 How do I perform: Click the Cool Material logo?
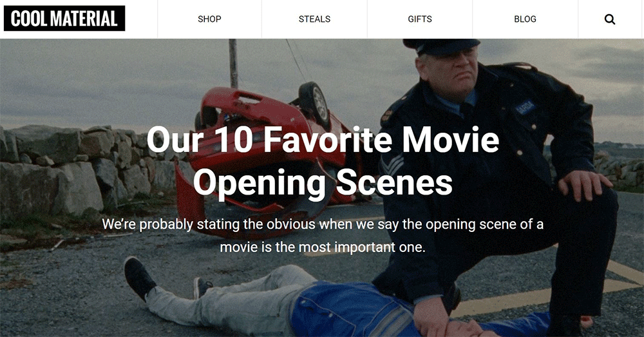(64, 19)
